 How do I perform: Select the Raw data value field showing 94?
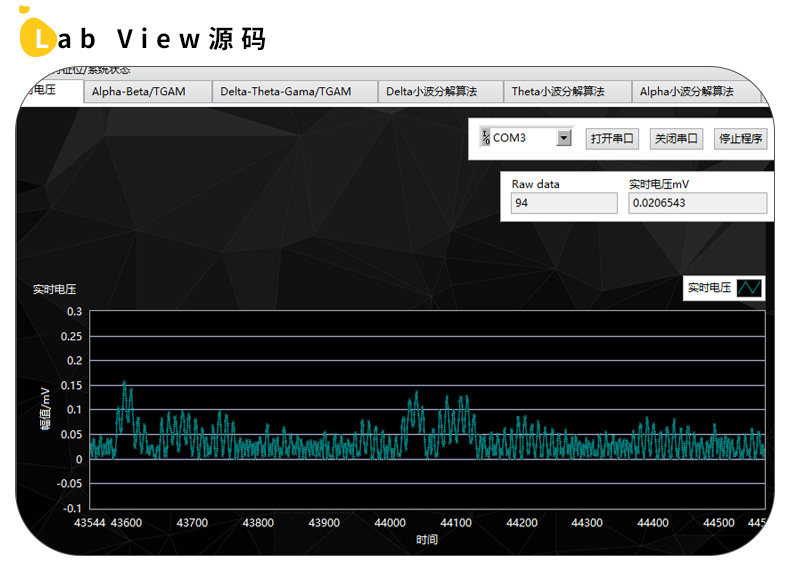[564, 203]
